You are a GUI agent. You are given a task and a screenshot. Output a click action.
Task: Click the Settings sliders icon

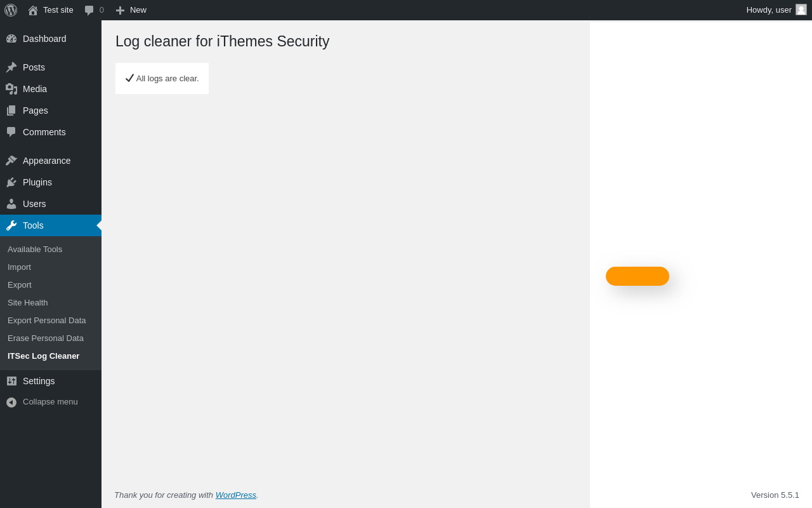(x=11, y=381)
